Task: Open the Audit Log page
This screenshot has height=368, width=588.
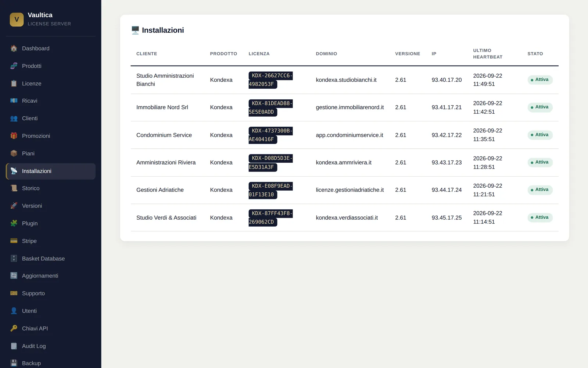Action: [x=51, y=346]
